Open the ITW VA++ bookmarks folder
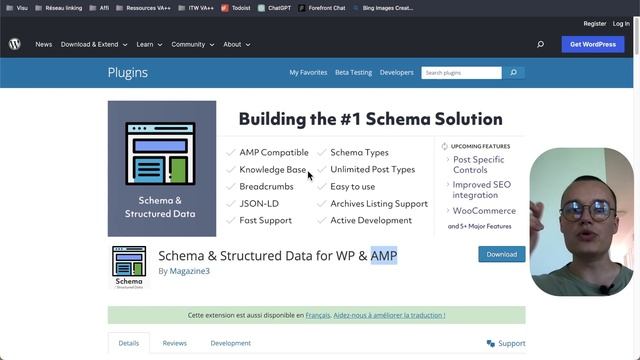The height and width of the screenshot is (360, 640). pyautogui.click(x=196, y=8)
